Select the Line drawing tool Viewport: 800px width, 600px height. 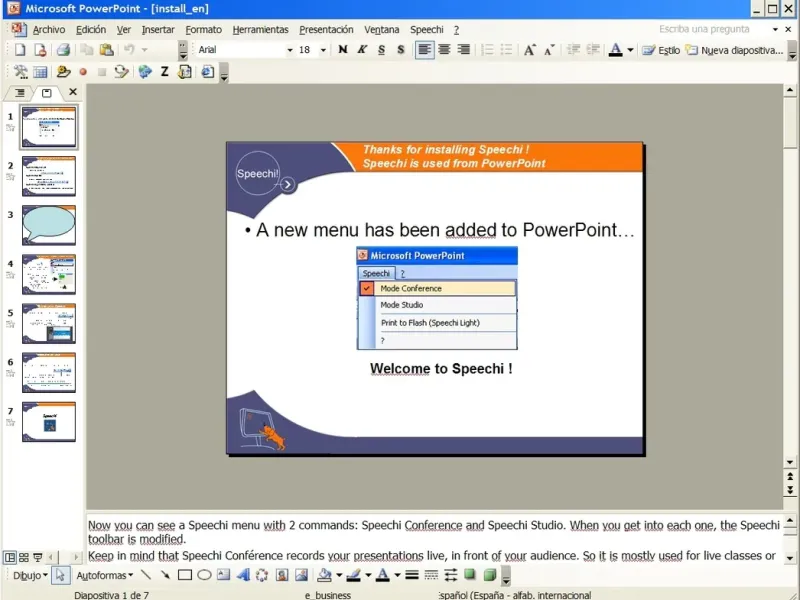coord(146,575)
